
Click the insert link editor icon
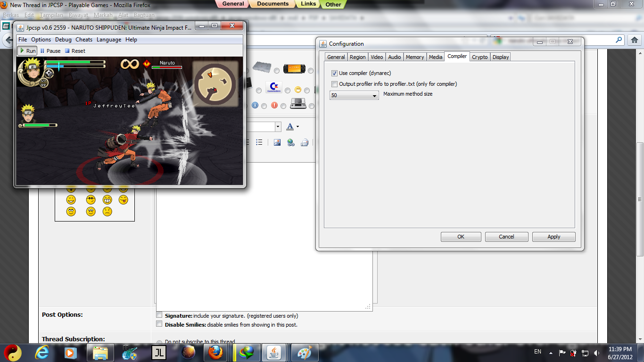pyautogui.click(x=291, y=142)
